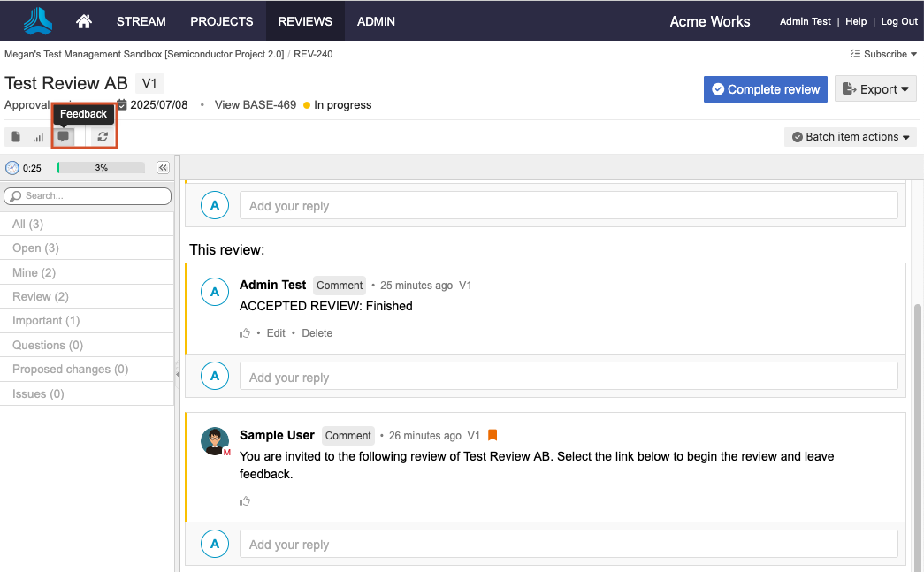
Task: Click thumbs-up on Sample User's comment
Action: 245,501
